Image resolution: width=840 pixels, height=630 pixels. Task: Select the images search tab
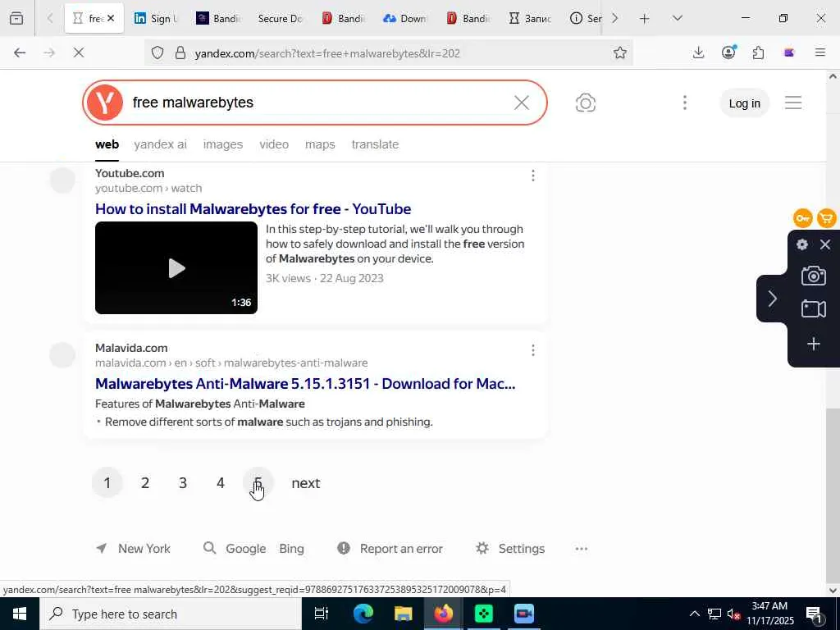point(223,144)
